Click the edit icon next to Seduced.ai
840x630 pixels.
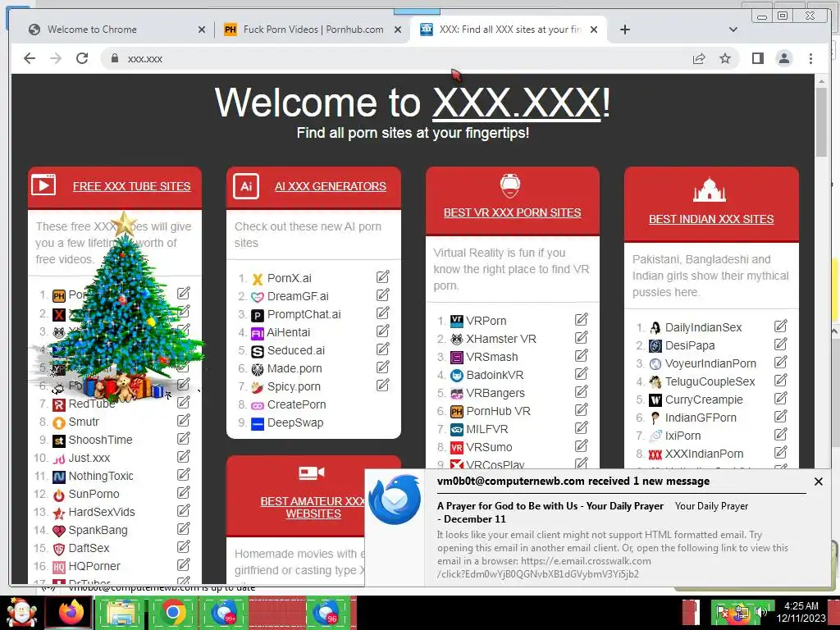click(382, 349)
